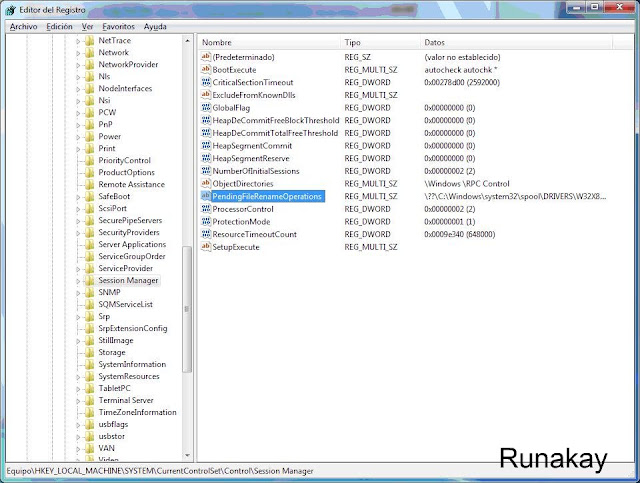Click the DWORD icon of ProcessorControl
The image size is (640, 483).
pos(206,209)
